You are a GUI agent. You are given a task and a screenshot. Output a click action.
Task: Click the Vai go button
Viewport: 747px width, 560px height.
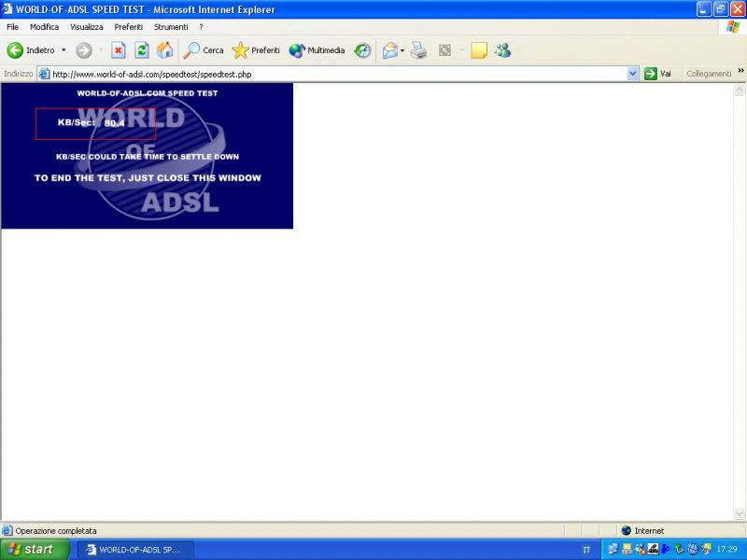658,74
